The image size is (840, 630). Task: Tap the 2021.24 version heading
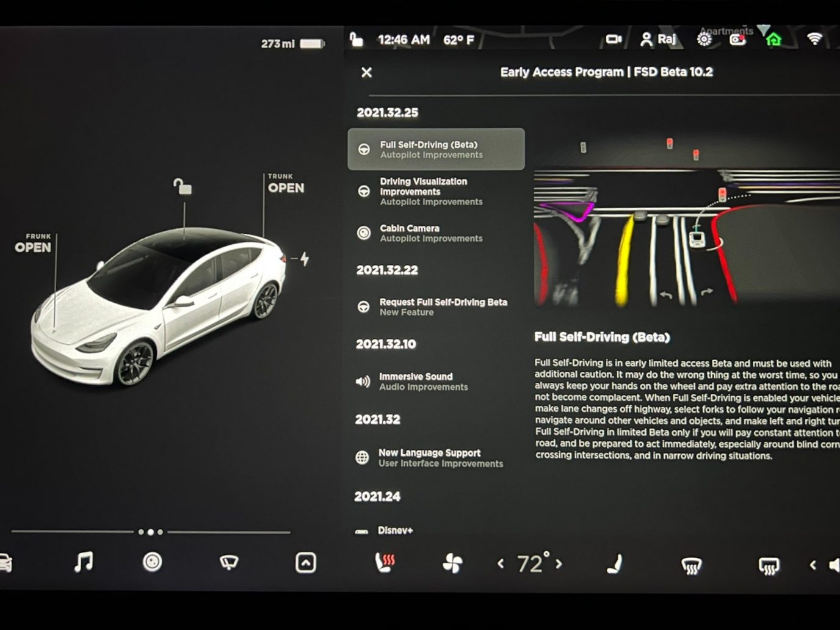coord(377,496)
